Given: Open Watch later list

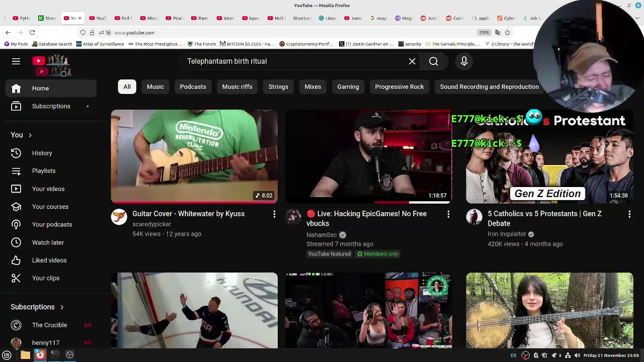Looking at the screenshot, I should pos(51,242).
